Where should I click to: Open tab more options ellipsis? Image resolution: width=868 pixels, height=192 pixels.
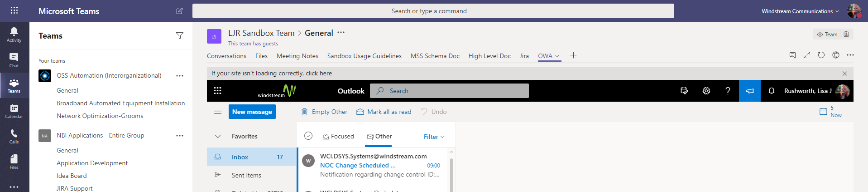[x=850, y=55]
